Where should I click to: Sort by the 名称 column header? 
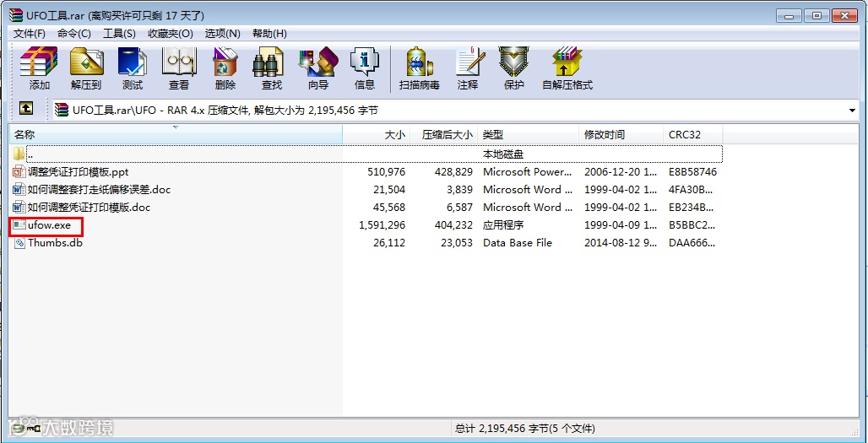point(176,134)
